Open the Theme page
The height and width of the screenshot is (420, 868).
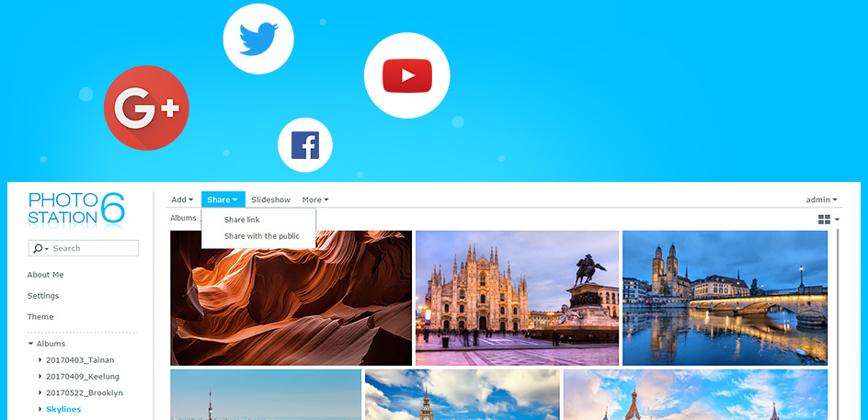coord(40,316)
